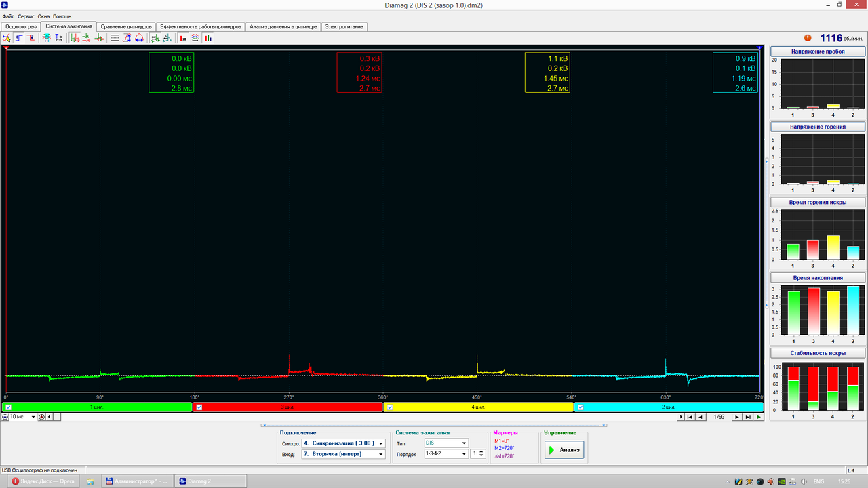
Task: Select the superimposed waveform display icon
Action: (99, 38)
